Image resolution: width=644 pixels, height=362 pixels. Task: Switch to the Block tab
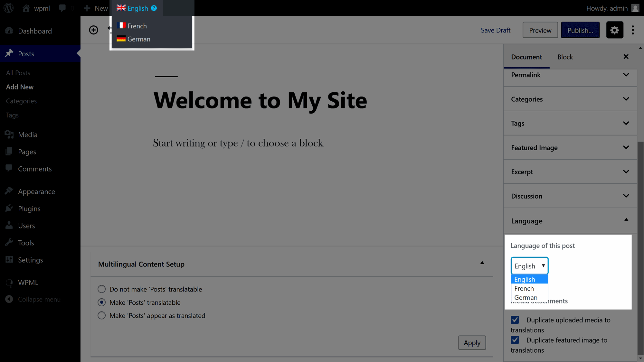coord(565,57)
